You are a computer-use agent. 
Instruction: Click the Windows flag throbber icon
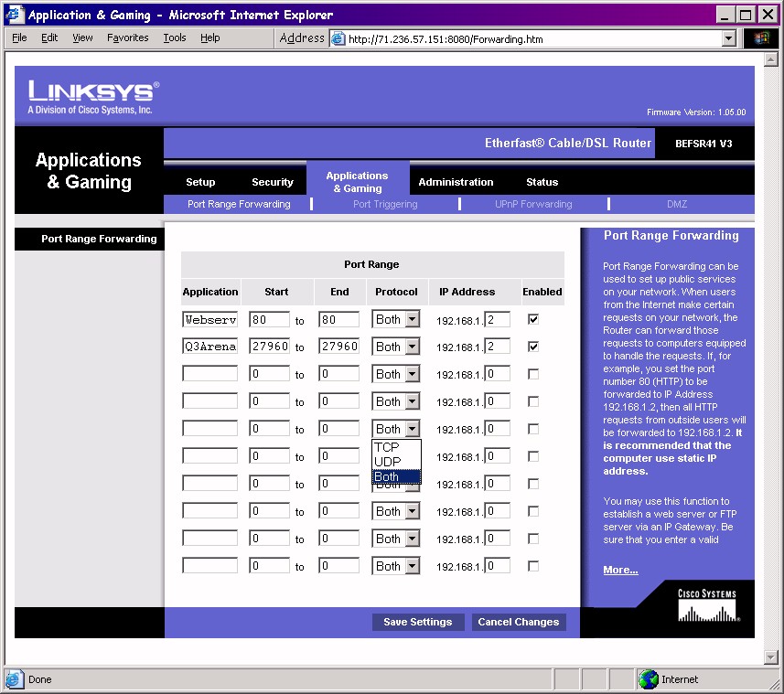tap(761, 38)
